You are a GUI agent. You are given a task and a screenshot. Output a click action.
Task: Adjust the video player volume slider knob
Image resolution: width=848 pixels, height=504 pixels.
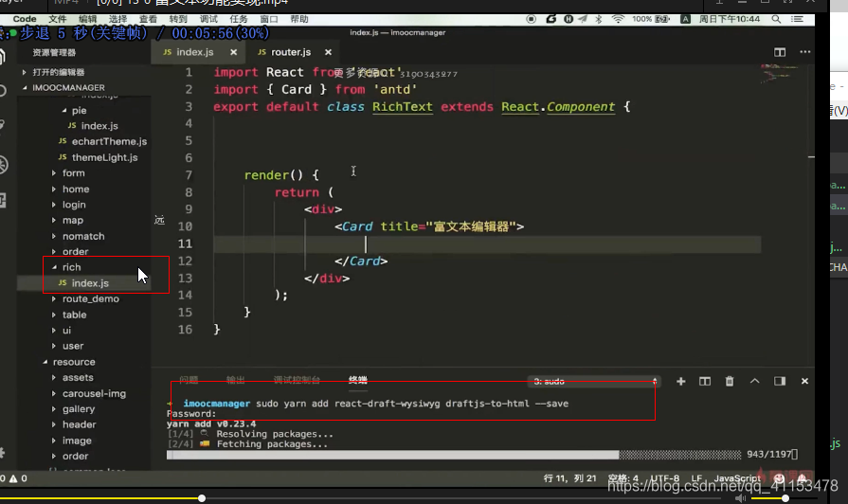(x=785, y=498)
